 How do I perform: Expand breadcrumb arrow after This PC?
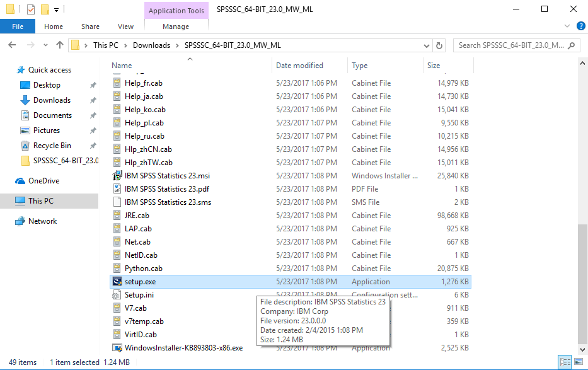[x=125, y=45]
